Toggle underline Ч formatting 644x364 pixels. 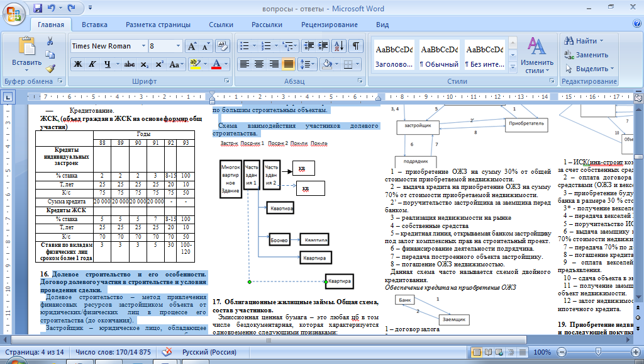pos(107,64)
